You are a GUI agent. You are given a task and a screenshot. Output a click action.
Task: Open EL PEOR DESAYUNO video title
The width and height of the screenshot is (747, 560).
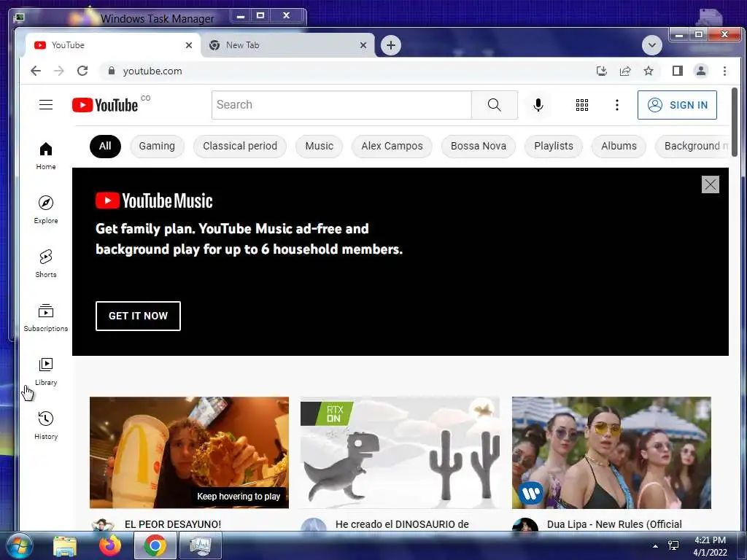click(x=172, y=524)
